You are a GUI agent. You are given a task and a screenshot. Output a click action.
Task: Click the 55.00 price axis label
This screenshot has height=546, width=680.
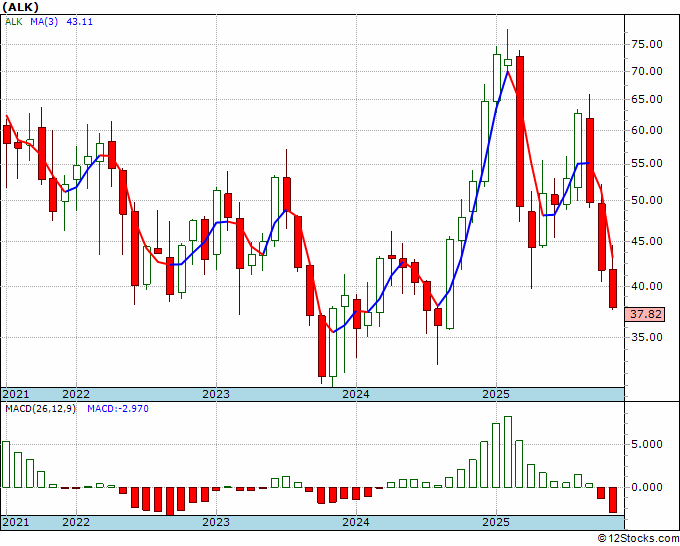coord(647,163)
